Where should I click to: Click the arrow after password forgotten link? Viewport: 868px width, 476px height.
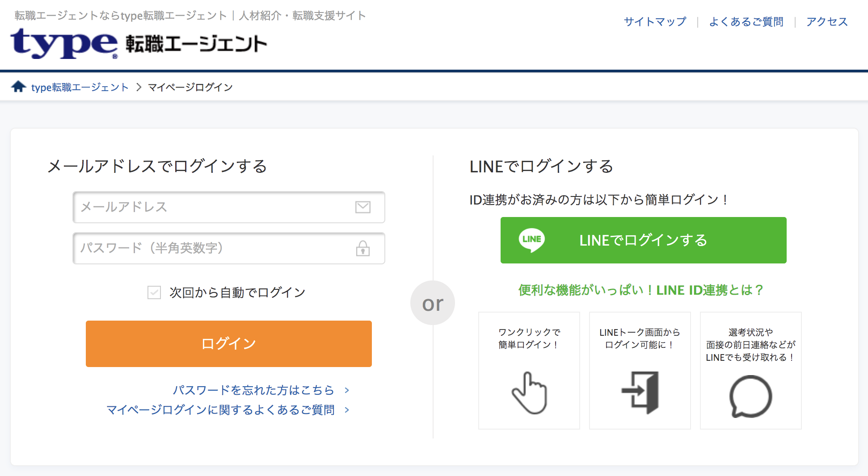[x=347, y=390]
